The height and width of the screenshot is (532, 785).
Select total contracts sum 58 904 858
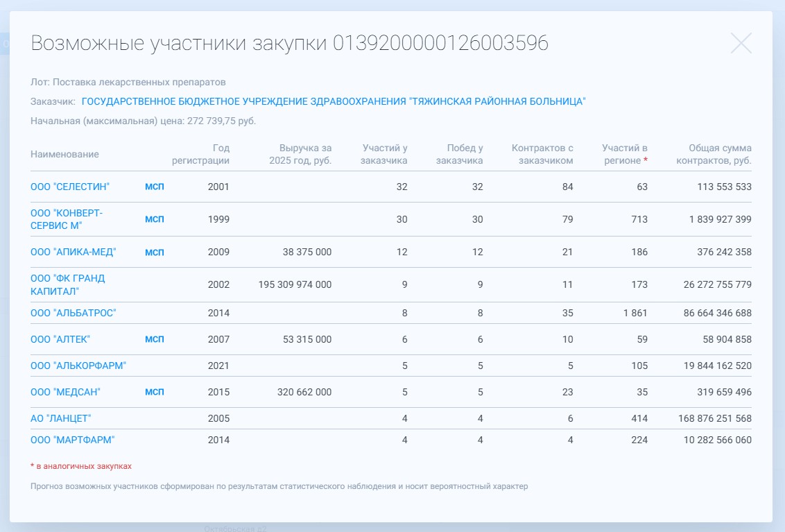[x=727, y=340]
